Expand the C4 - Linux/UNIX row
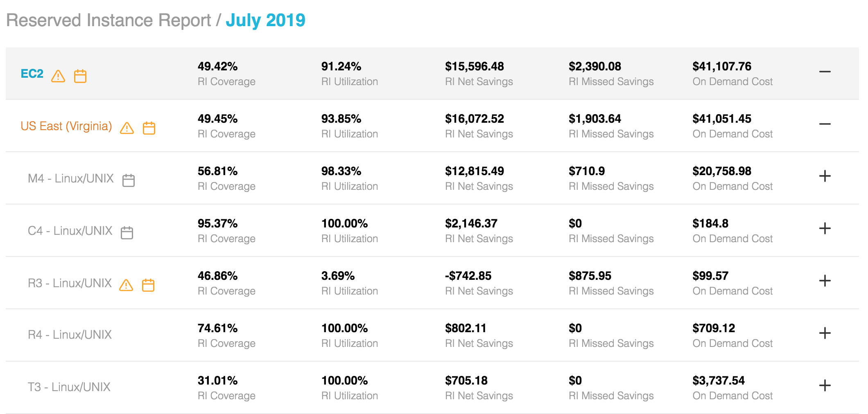 pyautogui.click(x=825, y=229)
